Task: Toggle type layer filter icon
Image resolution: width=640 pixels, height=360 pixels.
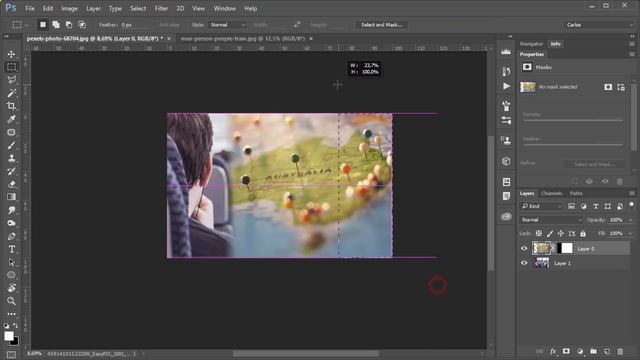Action: point(596,207)
